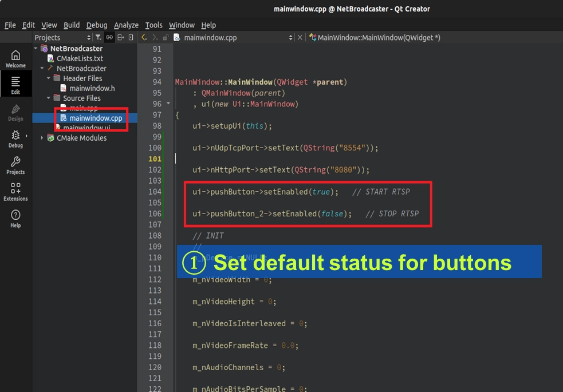
Task: Click the CMakeLists.txt file icon
Action: point(50,58)
